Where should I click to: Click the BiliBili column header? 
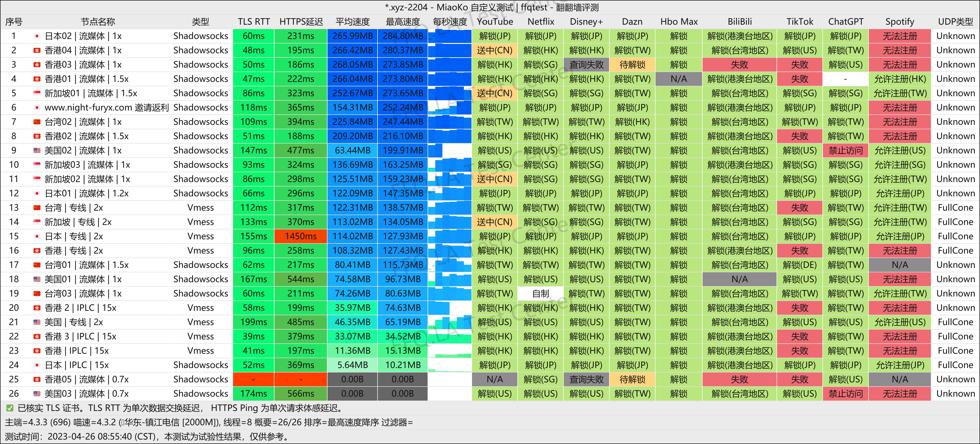click(740, 22)
